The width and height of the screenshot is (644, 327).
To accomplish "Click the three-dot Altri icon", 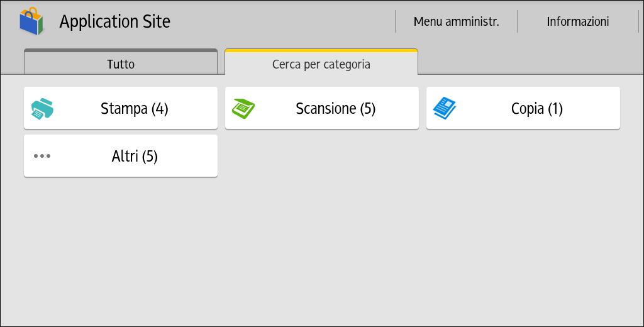I will 42,156.
